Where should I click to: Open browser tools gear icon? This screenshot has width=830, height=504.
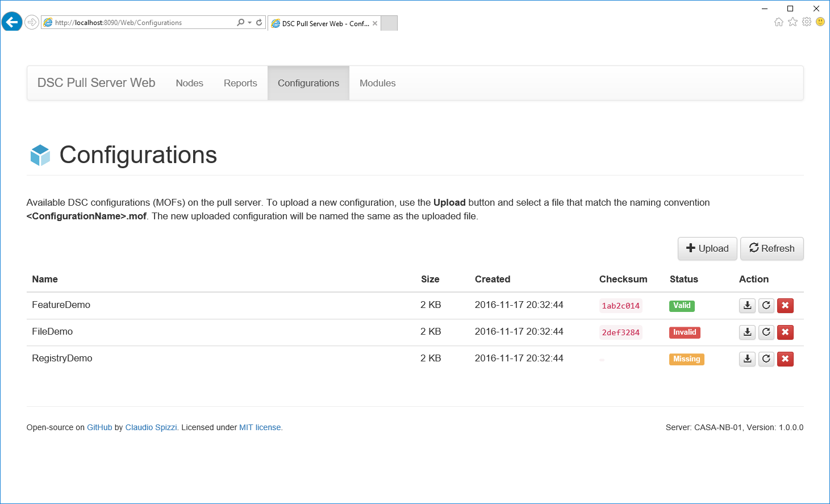807,22
